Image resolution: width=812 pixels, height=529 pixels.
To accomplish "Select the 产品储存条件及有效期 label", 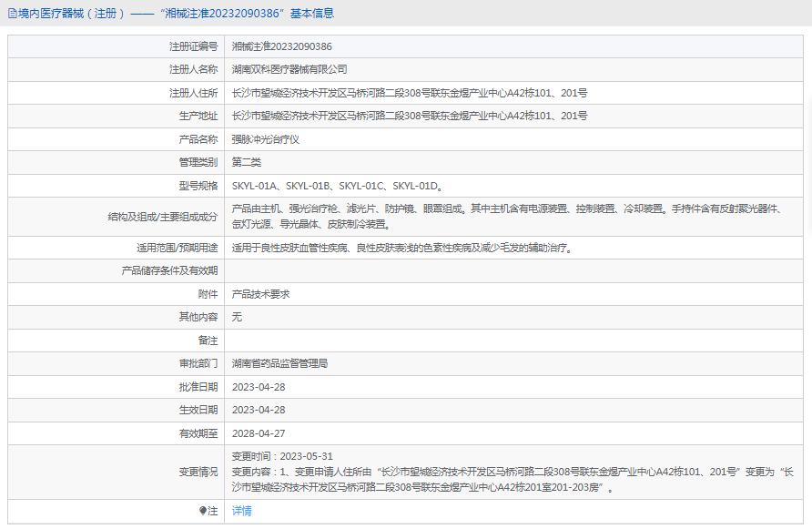I will 170,271.
